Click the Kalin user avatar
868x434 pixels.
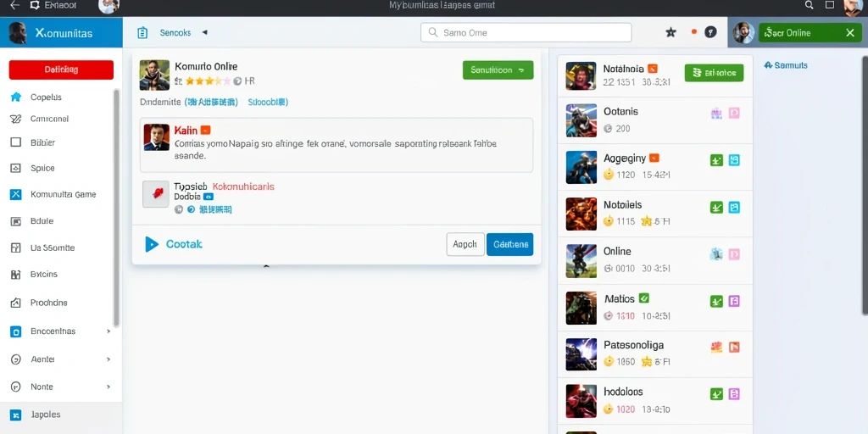(x=156, y=136)
